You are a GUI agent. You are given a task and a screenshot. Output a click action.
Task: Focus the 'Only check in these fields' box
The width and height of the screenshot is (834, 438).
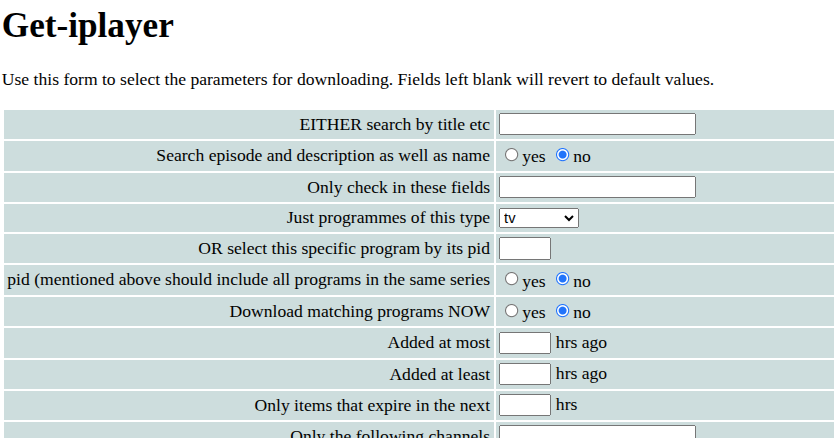(x=597, y=187)
